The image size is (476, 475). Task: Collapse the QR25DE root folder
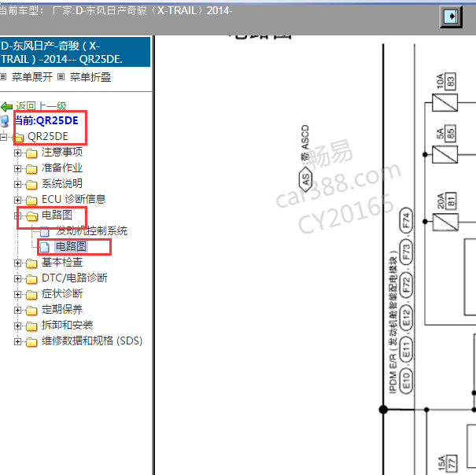coord(3,137)
